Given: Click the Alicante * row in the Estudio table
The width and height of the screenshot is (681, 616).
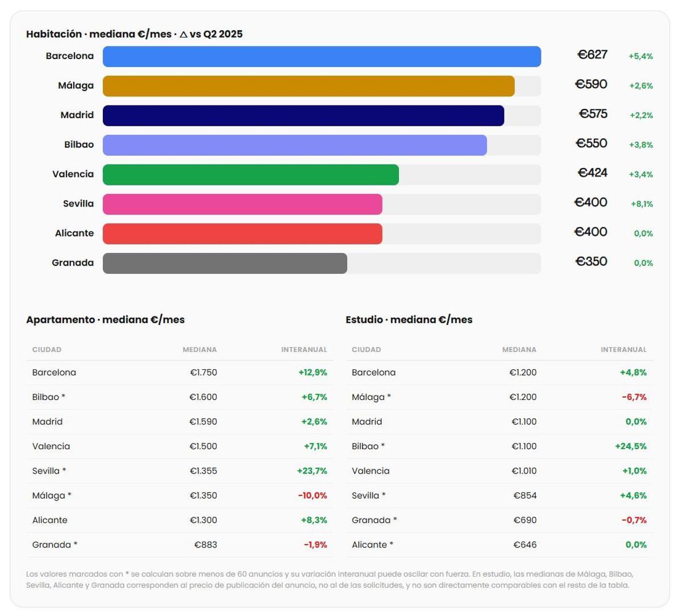Looking at the screenshot, I should [499, 545].
